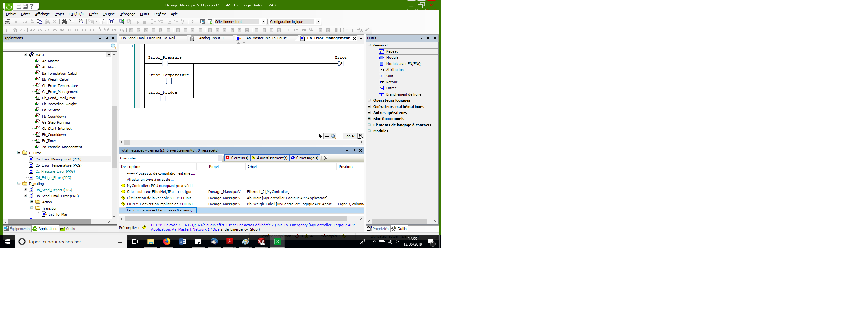Open the Débogage menu
Image resolution: width=868 pixels, height=319 pixels.
pos(127,14)
